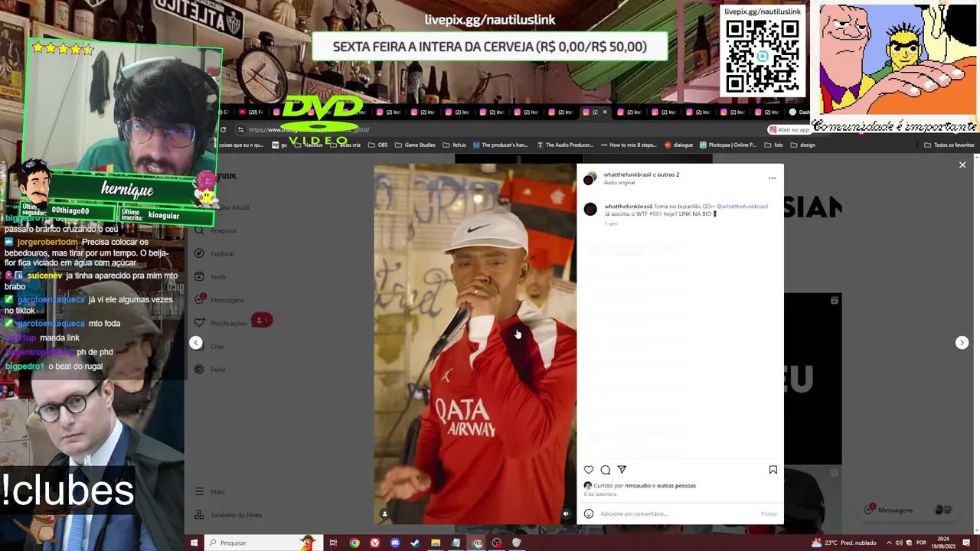The height and width of the screenshot is (551, 980).
Task: Toggle video sound with speaker icon
Action: pos(566,514)
